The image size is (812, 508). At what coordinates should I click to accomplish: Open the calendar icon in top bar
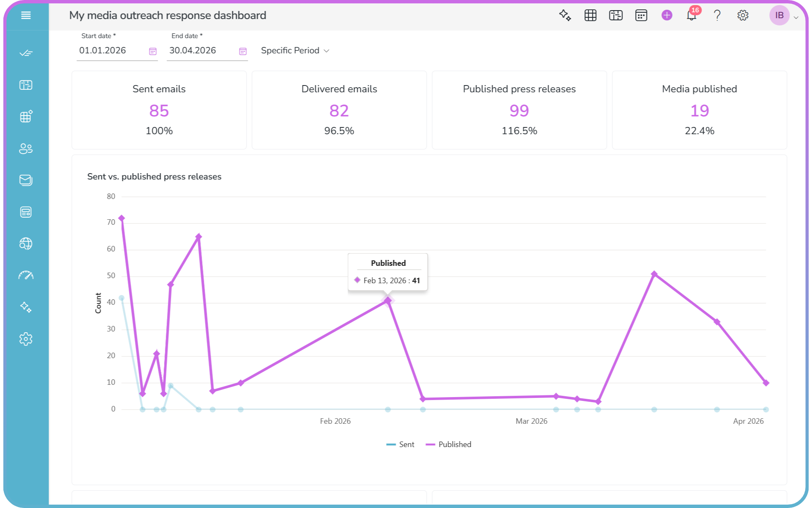click(641, 16)
